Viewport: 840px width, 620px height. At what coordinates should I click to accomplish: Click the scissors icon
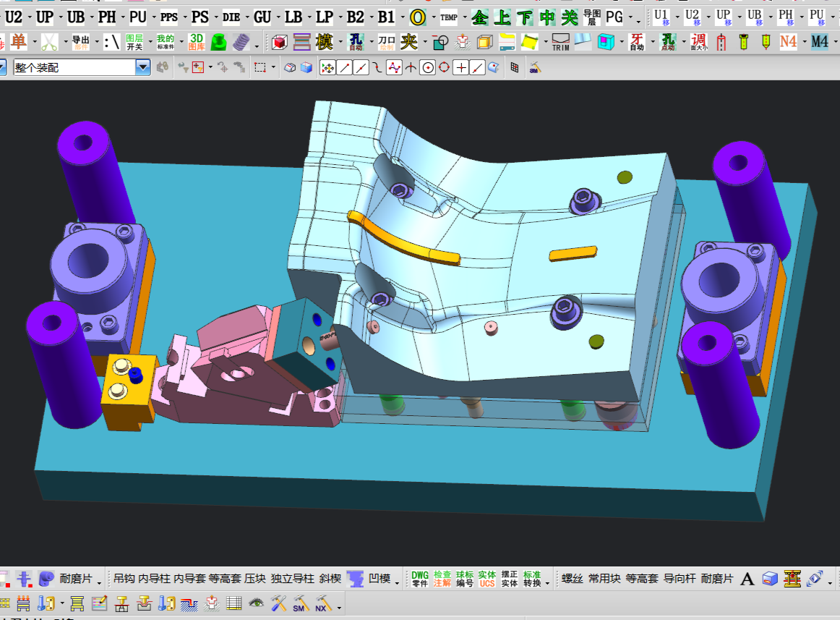tap(49, 41)
